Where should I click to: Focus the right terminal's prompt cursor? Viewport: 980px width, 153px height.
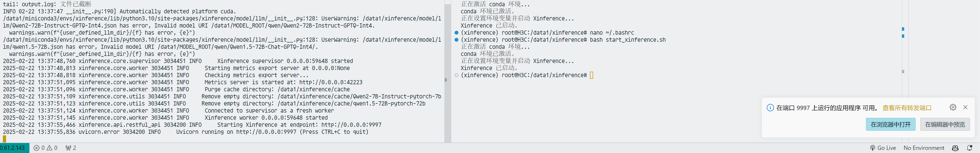pos(592,75)
